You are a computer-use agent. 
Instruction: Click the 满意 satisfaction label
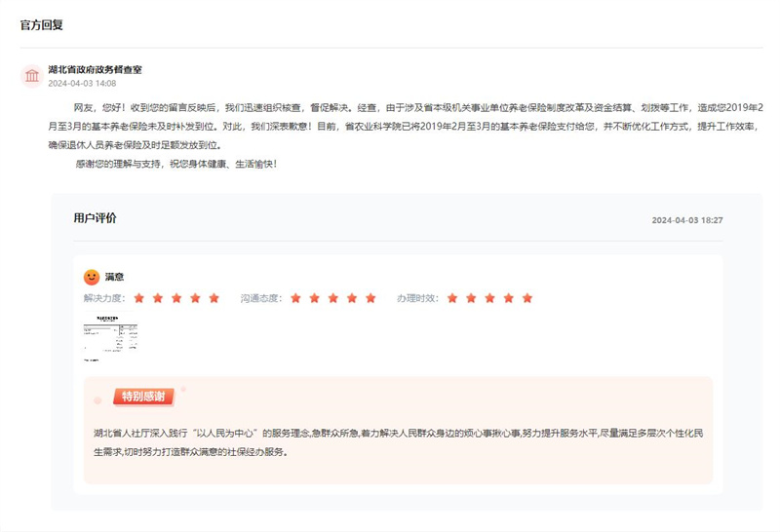pos(114,277)
